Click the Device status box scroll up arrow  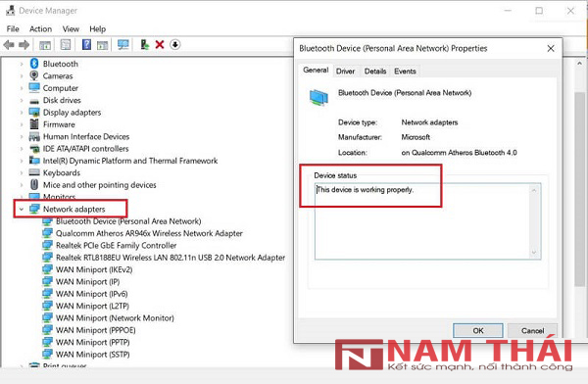point(534,190)
